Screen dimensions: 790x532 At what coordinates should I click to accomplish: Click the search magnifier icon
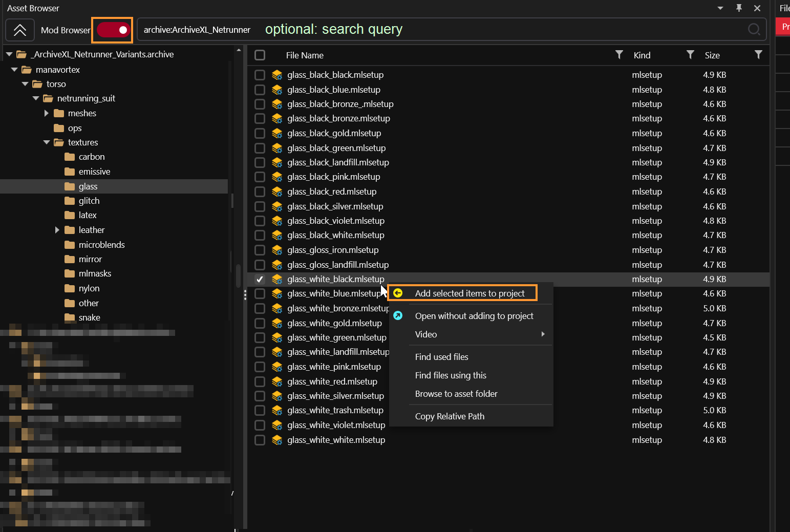(x=754, y=30)
